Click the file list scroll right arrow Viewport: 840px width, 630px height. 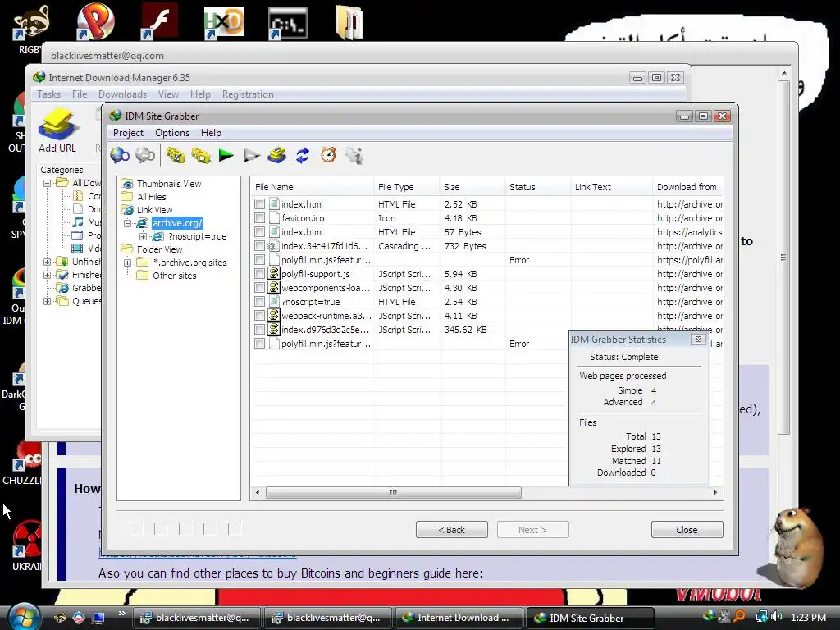pos(715,492)
